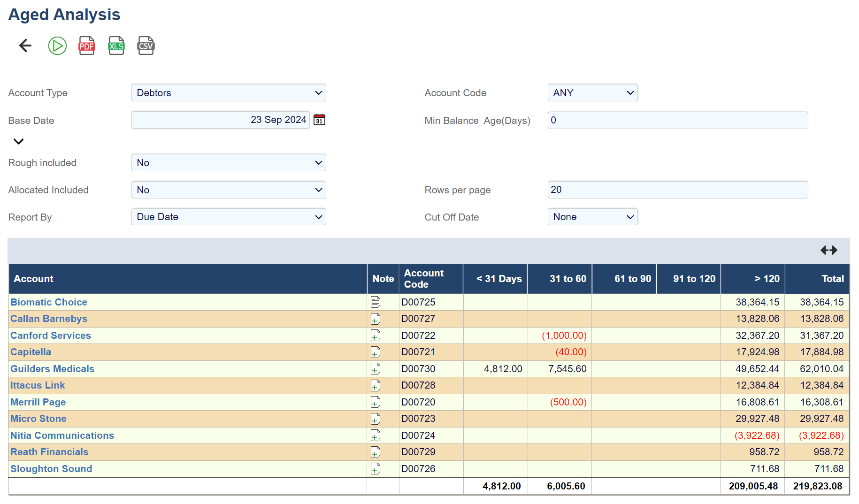Add note for Sloughton Sound row
This screenshot has height=504, width=859.
376,469
